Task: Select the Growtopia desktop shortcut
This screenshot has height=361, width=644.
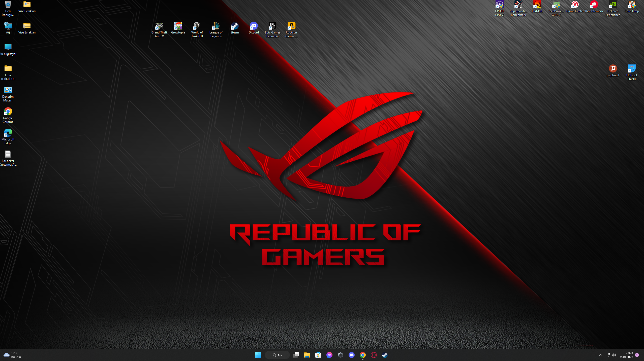Action: click(x=178, y=28)
